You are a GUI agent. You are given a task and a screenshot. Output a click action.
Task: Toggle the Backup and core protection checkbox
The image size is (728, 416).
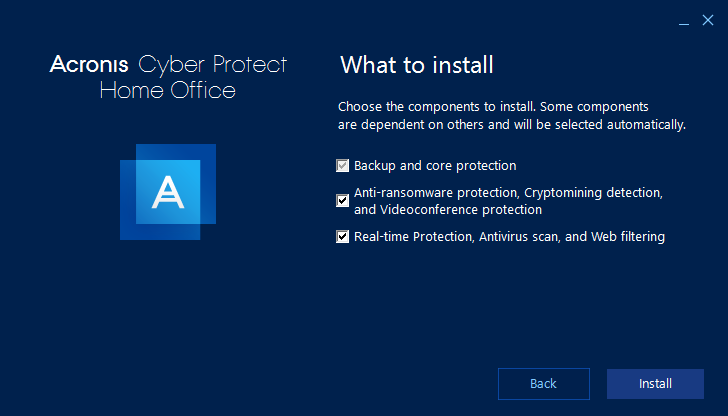[343, 166]
